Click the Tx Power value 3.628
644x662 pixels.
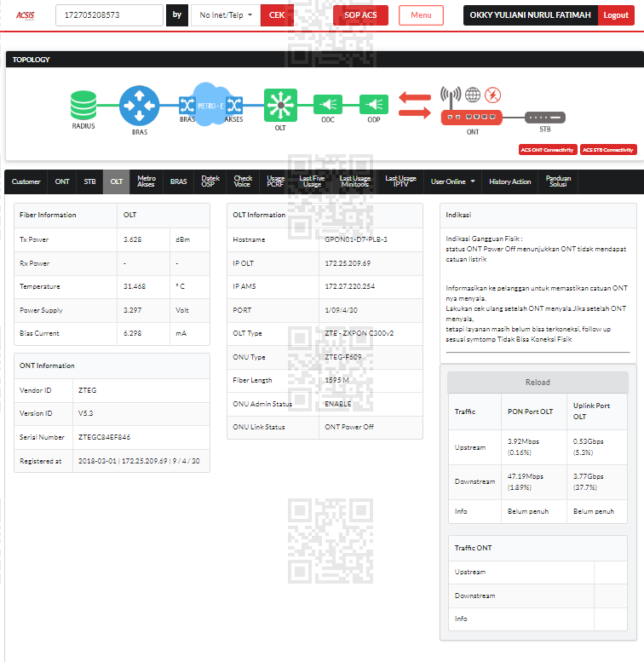coord(133,239)
